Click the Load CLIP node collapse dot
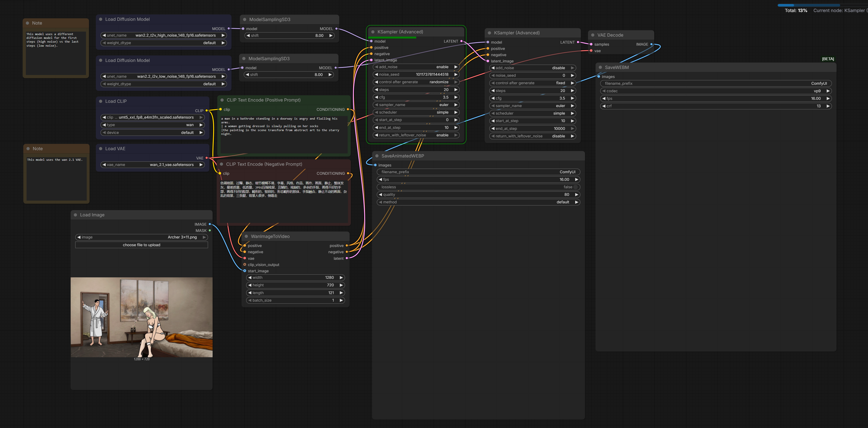This screenshot has height=428, width=868. [101, 101]
